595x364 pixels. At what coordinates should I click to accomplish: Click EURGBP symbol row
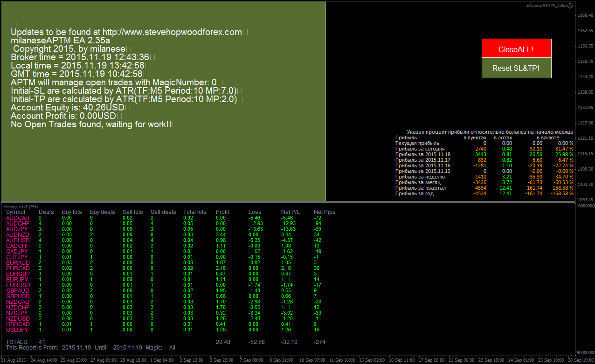coord(17,274)
